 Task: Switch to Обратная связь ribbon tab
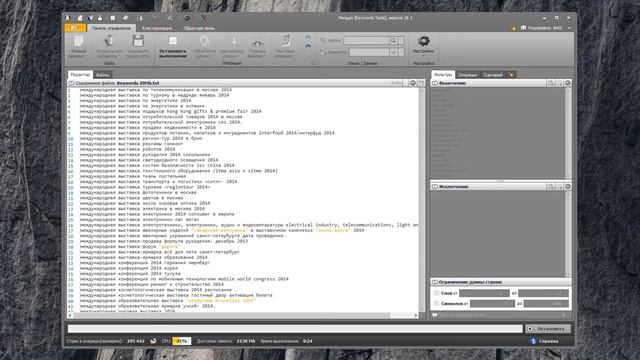199,28
